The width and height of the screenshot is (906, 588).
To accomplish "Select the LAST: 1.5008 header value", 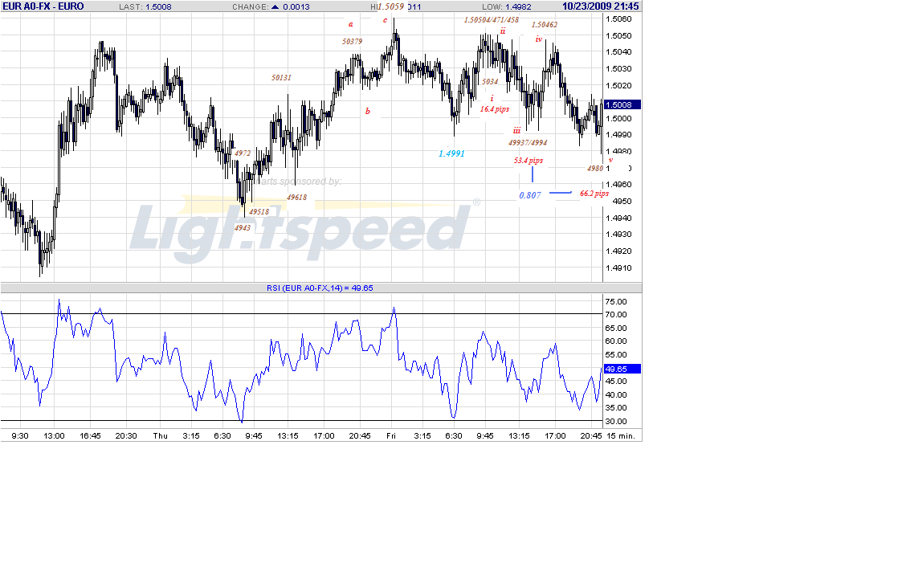I will (145, 7).
